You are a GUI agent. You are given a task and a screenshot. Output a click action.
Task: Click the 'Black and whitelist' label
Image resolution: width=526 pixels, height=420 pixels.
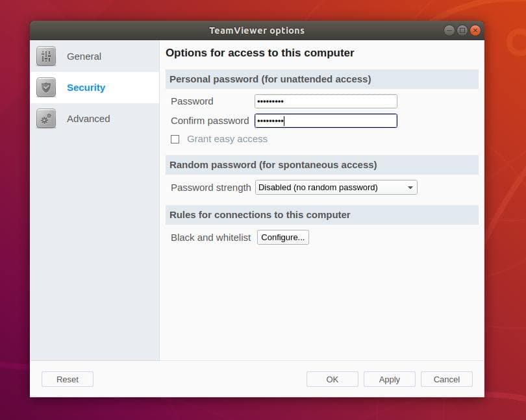coord(210,238)
